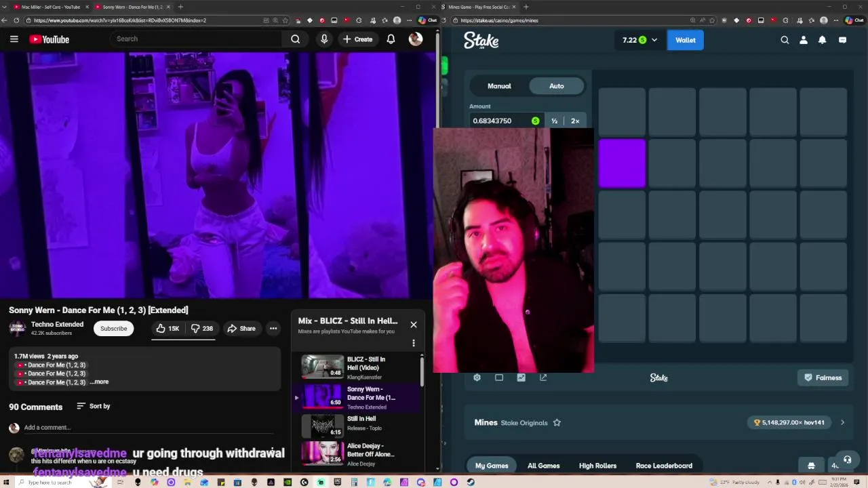The image size is (868, 488).
Task: Share the Sonny Wern video
Action: (x=241, y=329)
